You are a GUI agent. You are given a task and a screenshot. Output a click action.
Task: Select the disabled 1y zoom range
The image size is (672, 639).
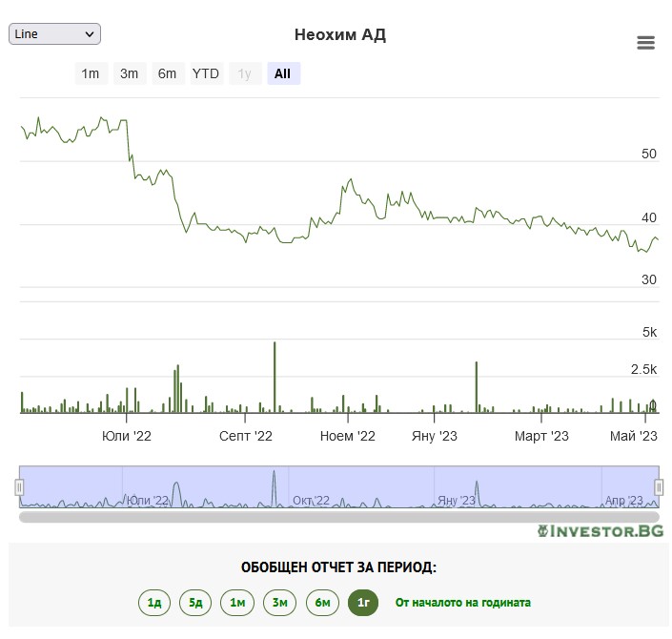(244, 73)
